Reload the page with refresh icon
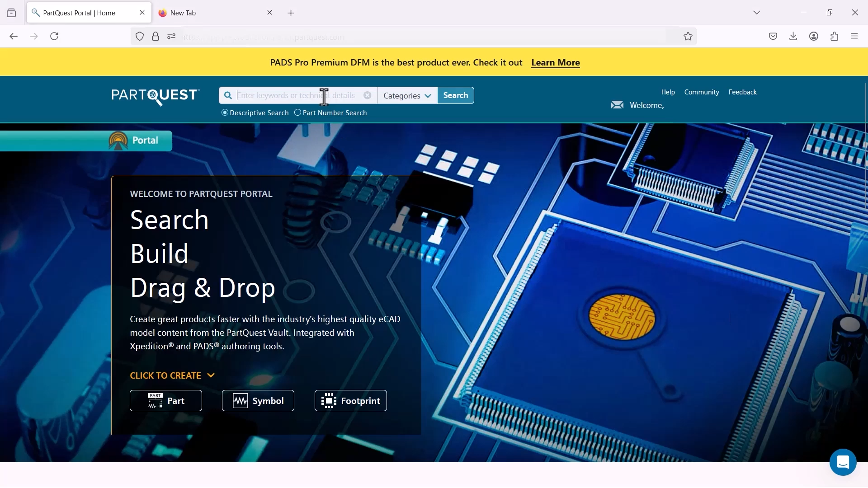The width and height of the screenshot is (868, 488). coord(55,37)
